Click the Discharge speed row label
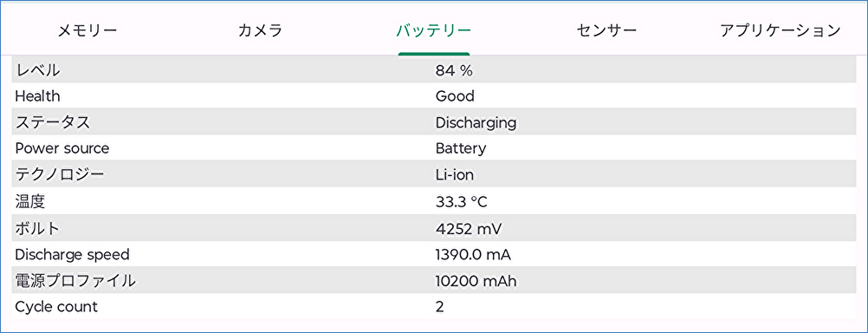The height and width of the screenshot is (333, 868). point(72,255)
